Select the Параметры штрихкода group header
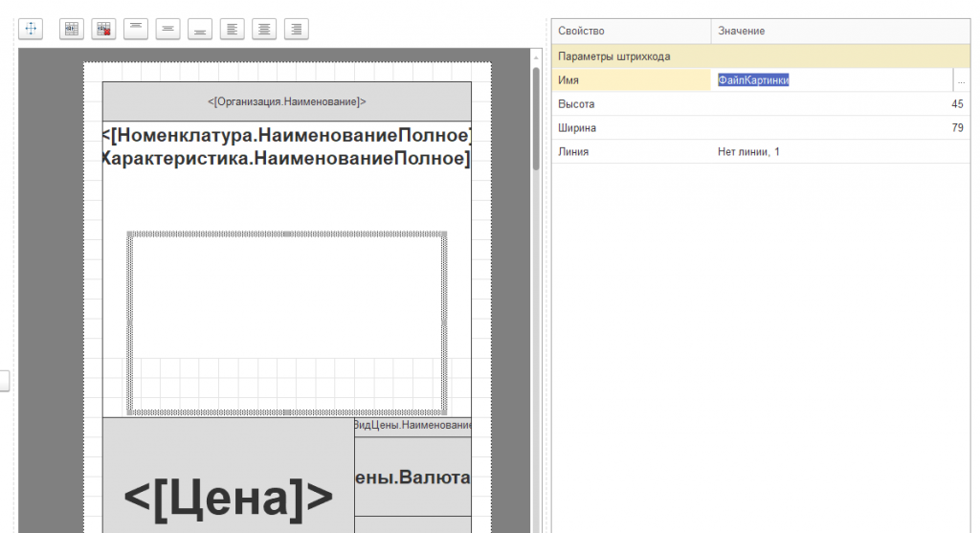The image size is (980, 533). coord(761,56)
